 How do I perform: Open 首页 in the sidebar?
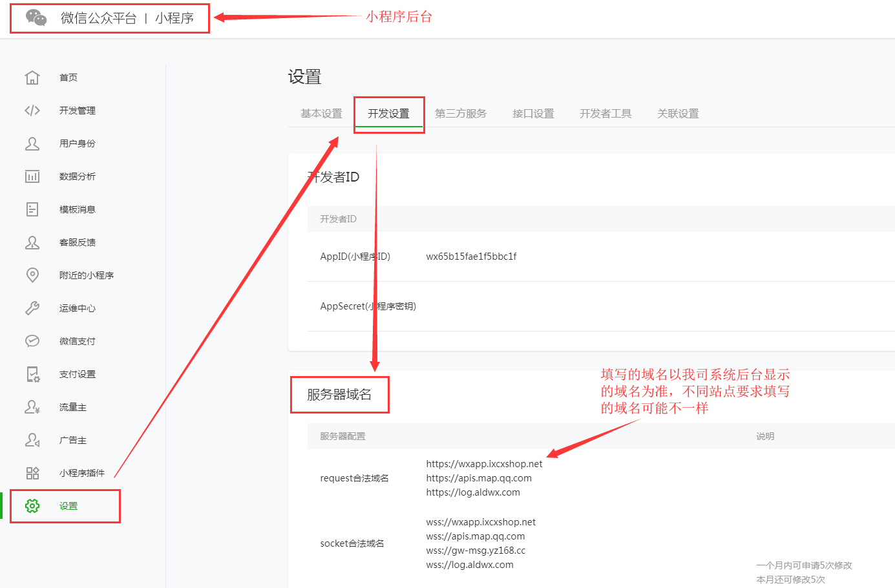[68, 78]
